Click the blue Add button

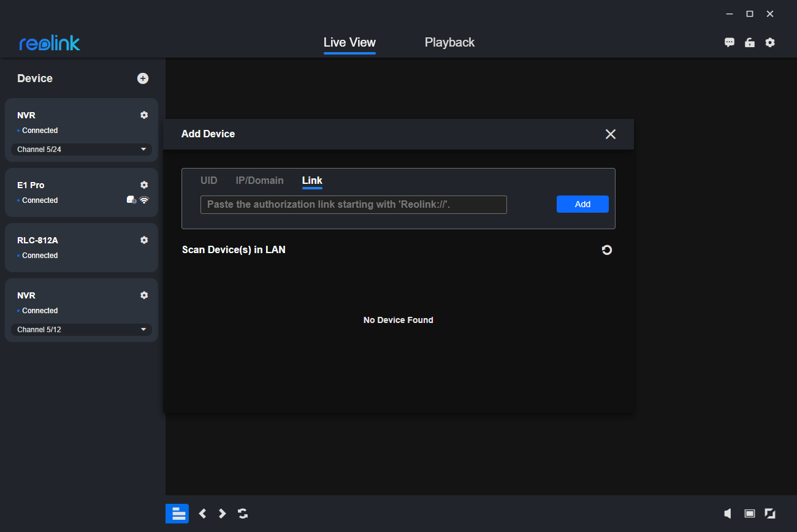pos(582,204)
